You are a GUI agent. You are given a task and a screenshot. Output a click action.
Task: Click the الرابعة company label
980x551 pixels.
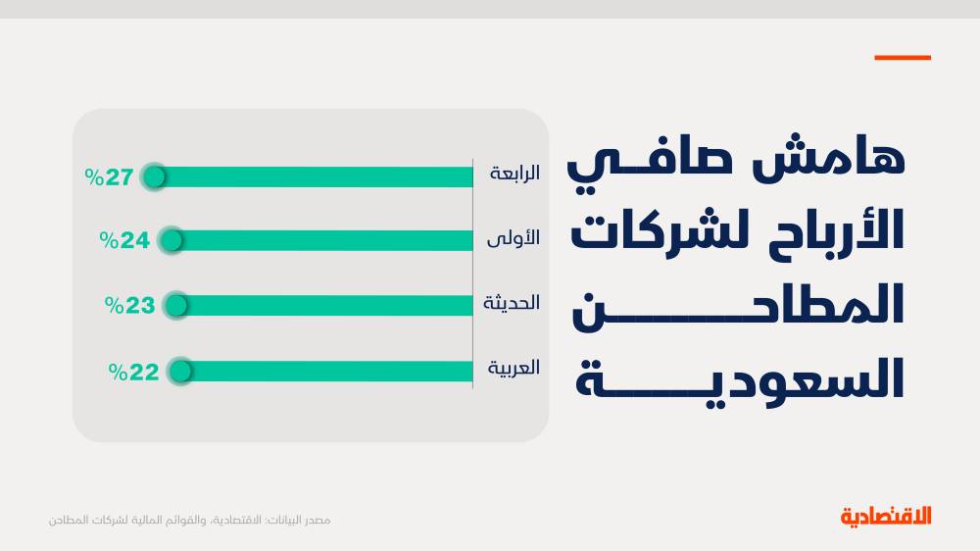coord(514,175)
